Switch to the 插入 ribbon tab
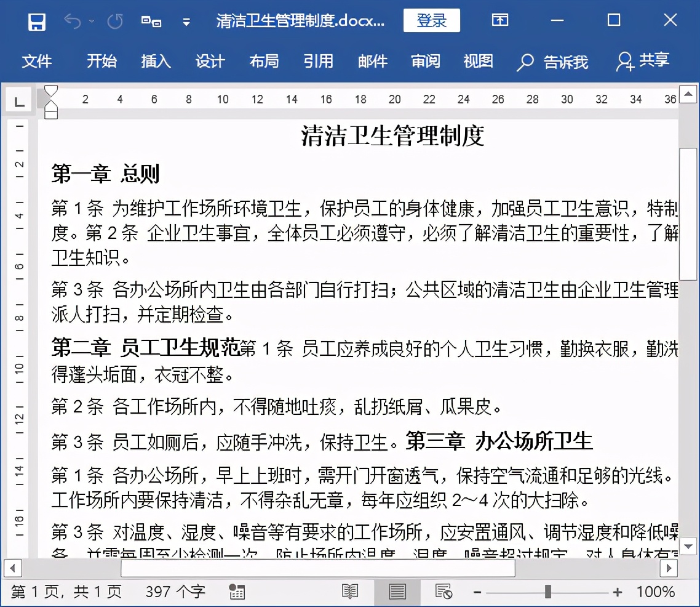This screenshot has height=607, width=700. [155, 62]
